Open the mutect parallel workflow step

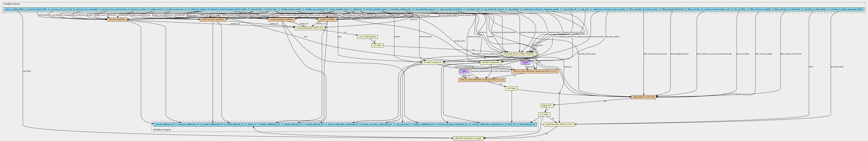pyautogui.click(x=282, y=20)
